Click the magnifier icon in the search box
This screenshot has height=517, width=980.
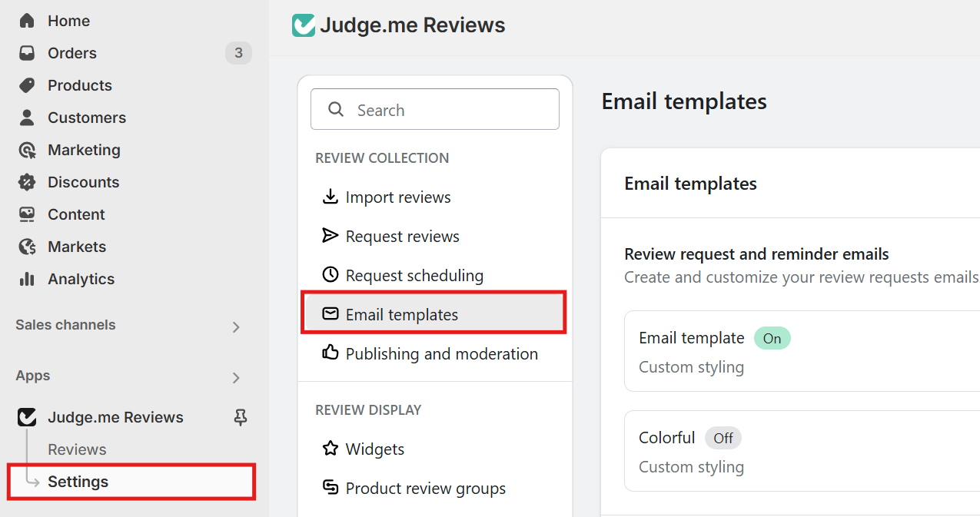[336, 110]
